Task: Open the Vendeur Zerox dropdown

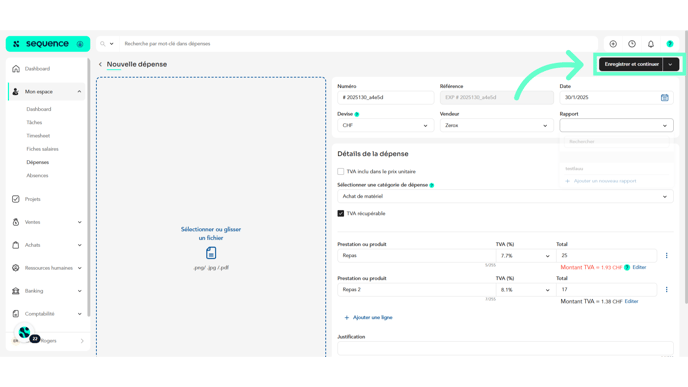Action: click(497, 125)
